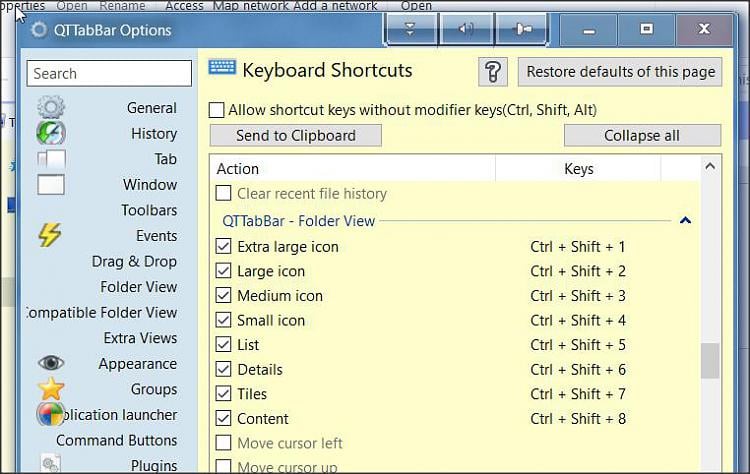Image resolution: width=750 pixels, height=474 pixels.
Task: Click Rename in background Explorer ribbon
Action: (x=122, y=6)
